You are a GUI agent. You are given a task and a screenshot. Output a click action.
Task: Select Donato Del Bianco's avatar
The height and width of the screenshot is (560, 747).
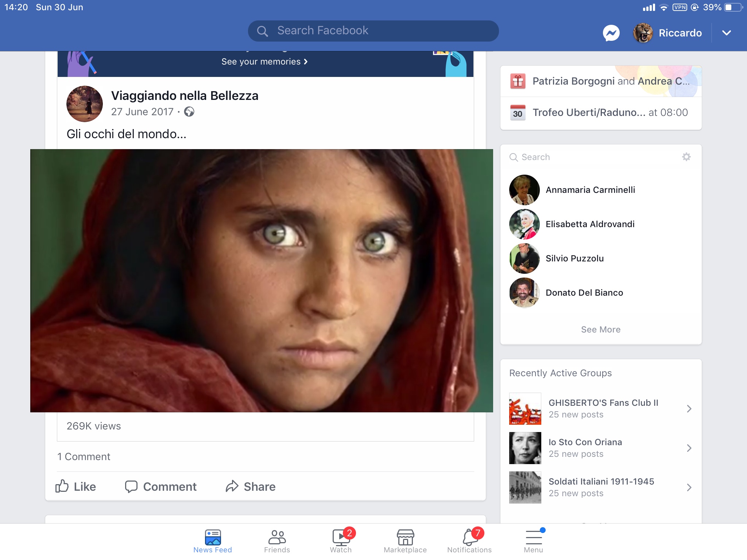525,293
